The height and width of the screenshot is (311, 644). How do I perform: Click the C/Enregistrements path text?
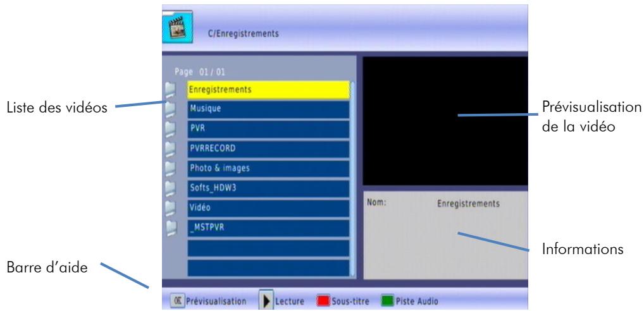[243, 34]
